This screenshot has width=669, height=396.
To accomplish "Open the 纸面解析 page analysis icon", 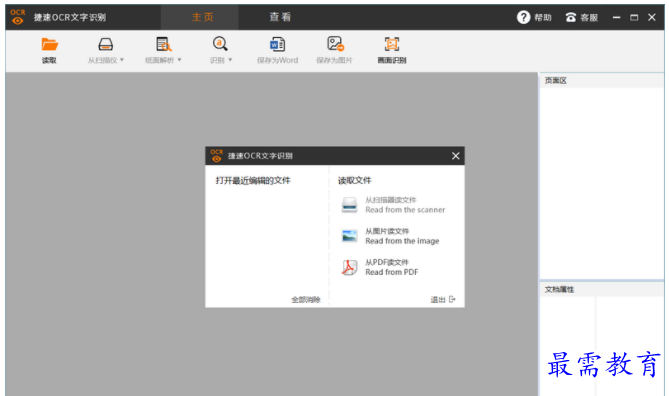I will tap(163, 44).
